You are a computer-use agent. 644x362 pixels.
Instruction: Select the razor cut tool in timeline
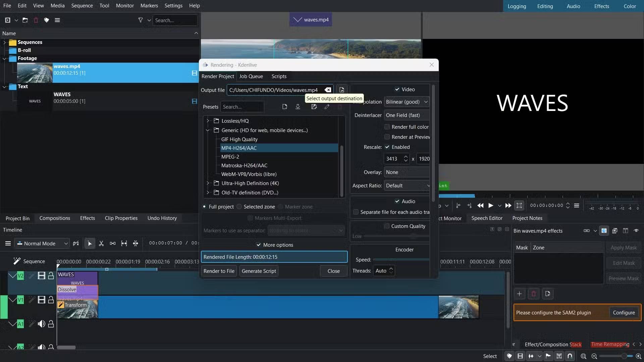point(101,244)
